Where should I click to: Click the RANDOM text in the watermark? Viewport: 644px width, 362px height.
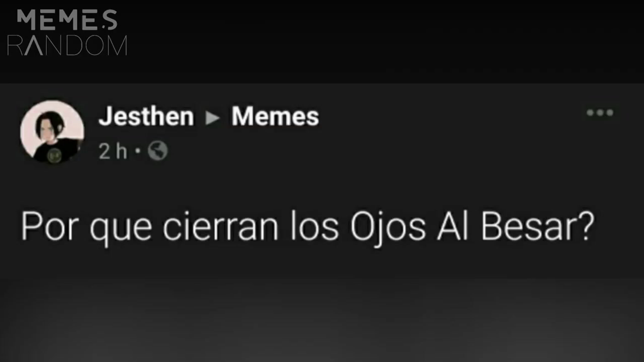pos(67,45)
